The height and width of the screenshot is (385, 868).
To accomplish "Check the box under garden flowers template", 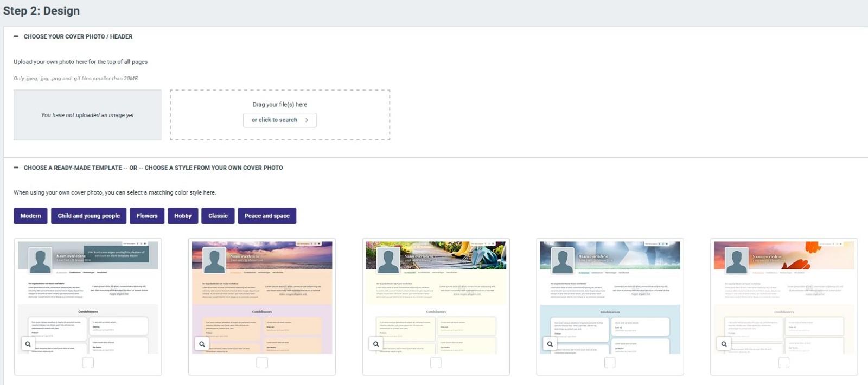I will pyautogui.click(x=436, y=363).
